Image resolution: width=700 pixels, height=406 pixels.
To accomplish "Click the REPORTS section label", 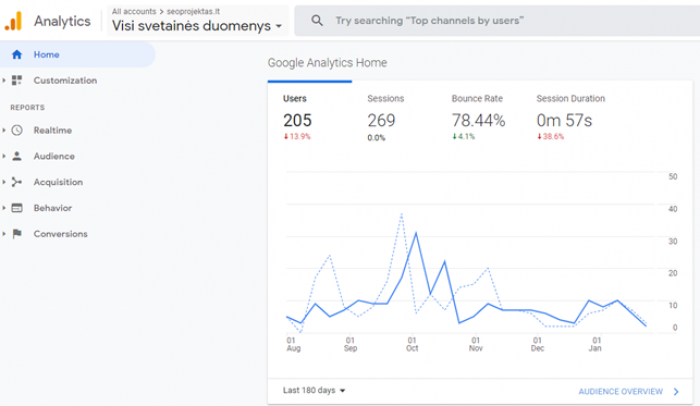I will click(27, 108).
